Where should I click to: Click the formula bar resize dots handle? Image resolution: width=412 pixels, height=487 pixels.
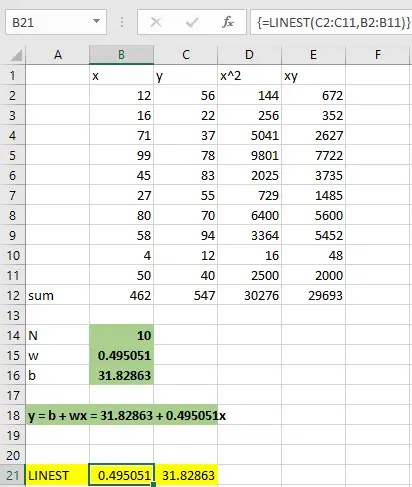click(x=122, y=22)
